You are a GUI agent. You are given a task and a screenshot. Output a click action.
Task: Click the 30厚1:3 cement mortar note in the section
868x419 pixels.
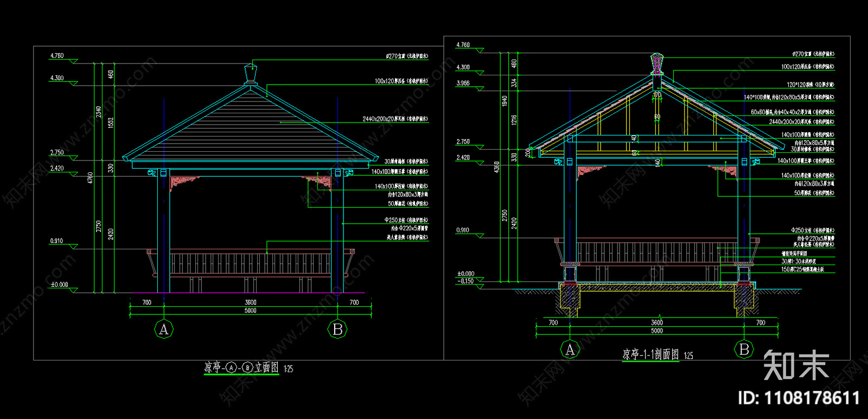[x=799, y=261]
